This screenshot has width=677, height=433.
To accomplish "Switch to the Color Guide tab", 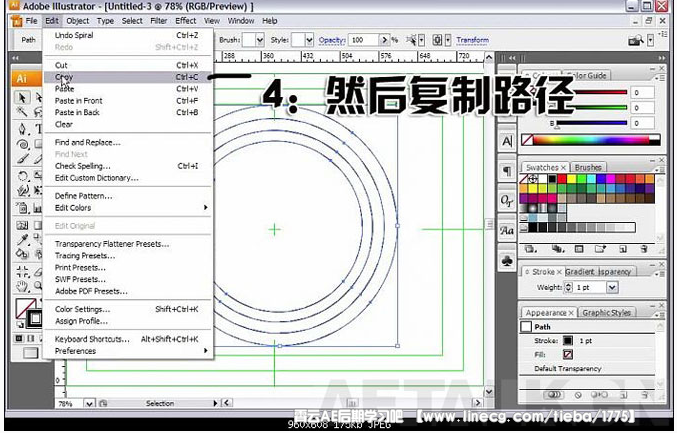I will tap(586, 75).
